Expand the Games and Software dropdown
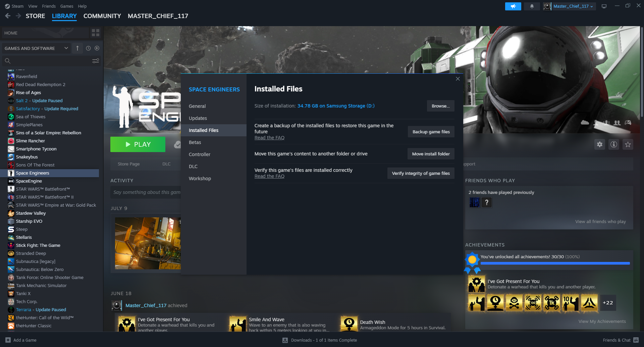Screen dimensions: 644x347 point(36,48)
